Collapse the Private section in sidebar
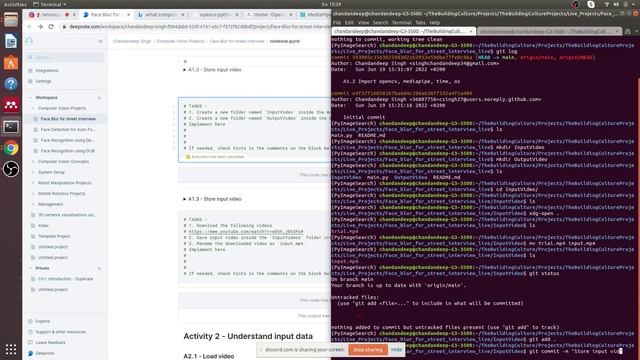640x360 pixels. 30,269
